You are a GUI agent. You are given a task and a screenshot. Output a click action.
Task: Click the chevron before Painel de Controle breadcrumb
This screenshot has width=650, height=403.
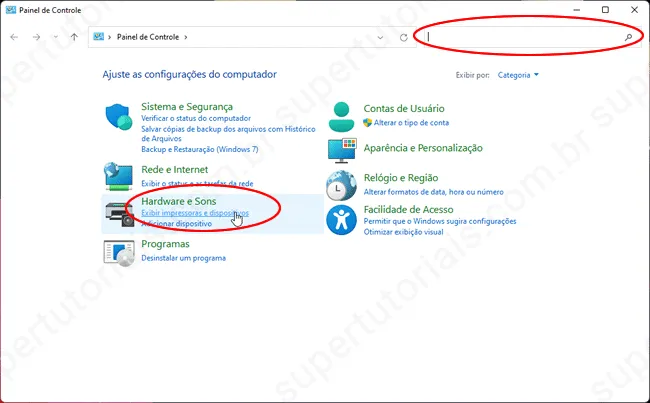pyautogui.click(x=109, y=37)
